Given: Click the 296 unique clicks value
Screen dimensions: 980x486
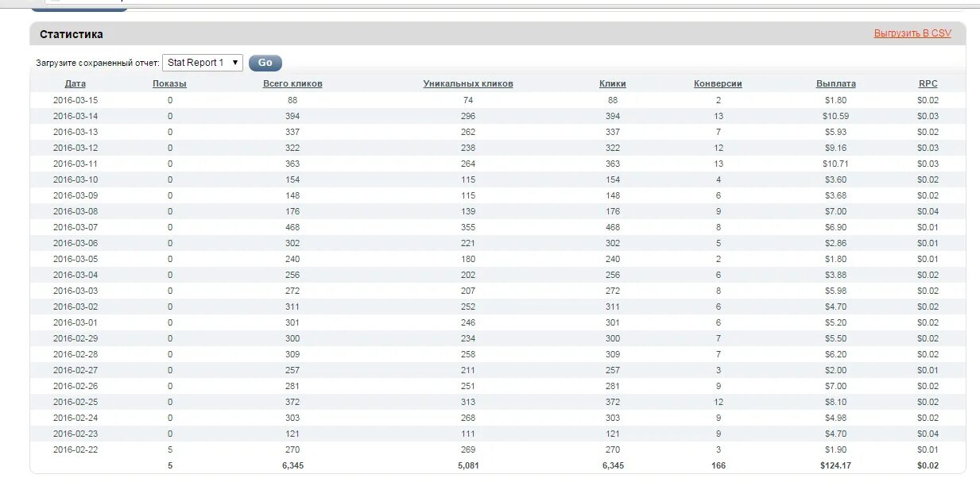Looking at the screenshot, I should click(468, 116).
